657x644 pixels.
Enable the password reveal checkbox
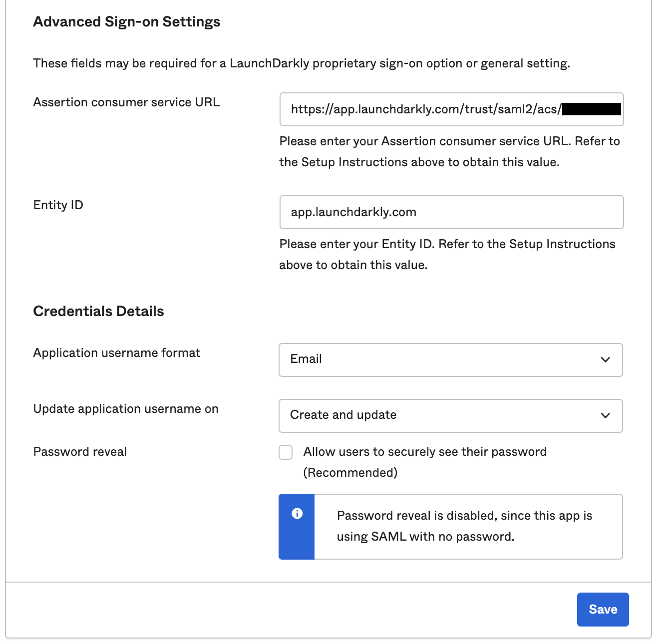[285, 452]
